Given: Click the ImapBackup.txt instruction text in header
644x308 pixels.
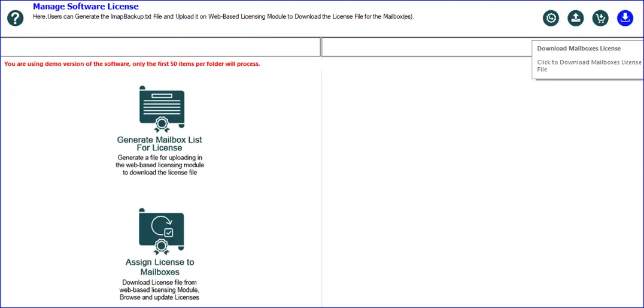Looking at the screenshot, I should click(x=223, y=16).
